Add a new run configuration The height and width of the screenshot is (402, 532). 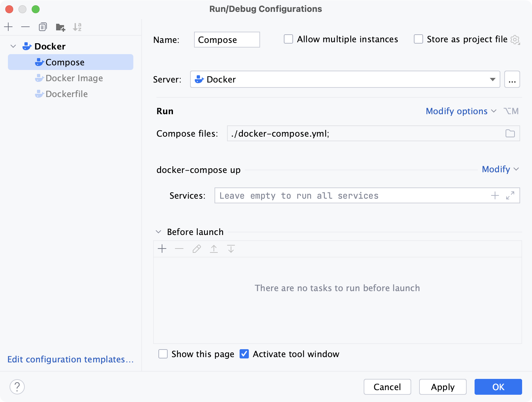coord(8,27)
